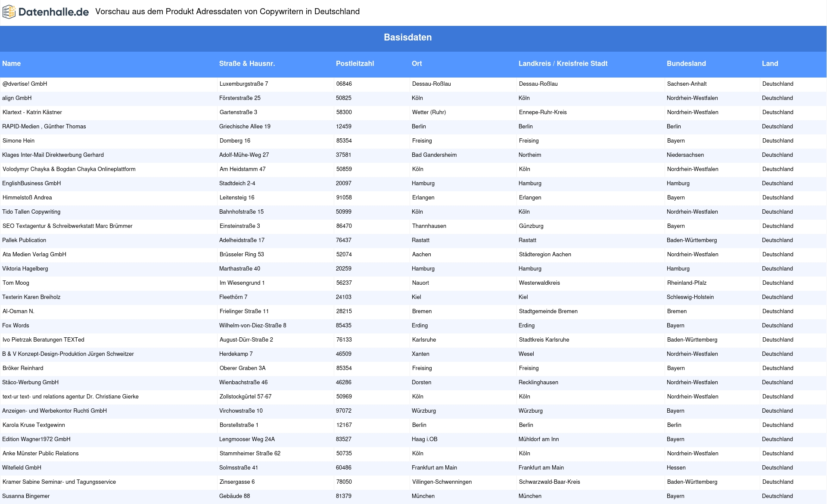Screen dimensions: 827x504
Task: Open the Datenhalle.de brand name link
Action: [x=53, y=12]
